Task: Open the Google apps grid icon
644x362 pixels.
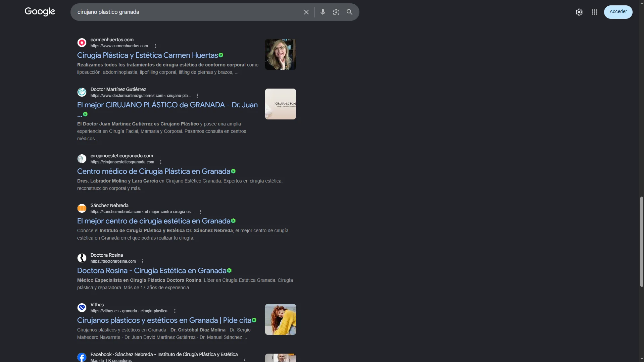Action: 595,12
